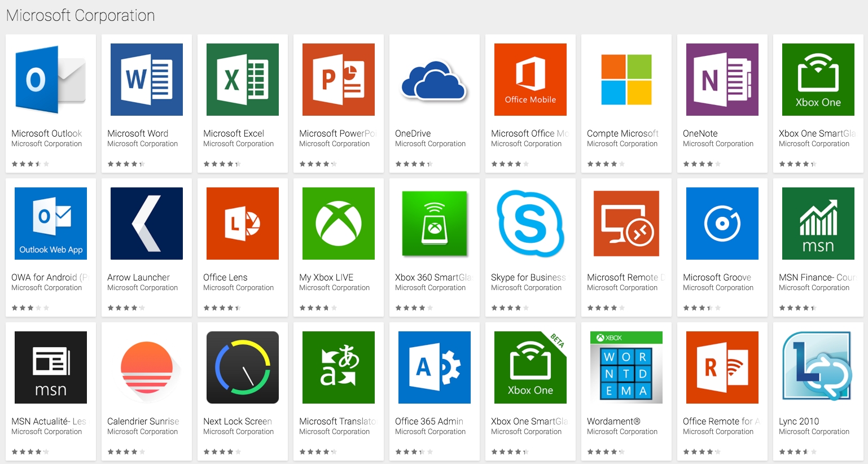This screenshot has width=868, height=464.
Task: Select the "Microsoft Office Mo" truncated title
Action: (530, 133)
